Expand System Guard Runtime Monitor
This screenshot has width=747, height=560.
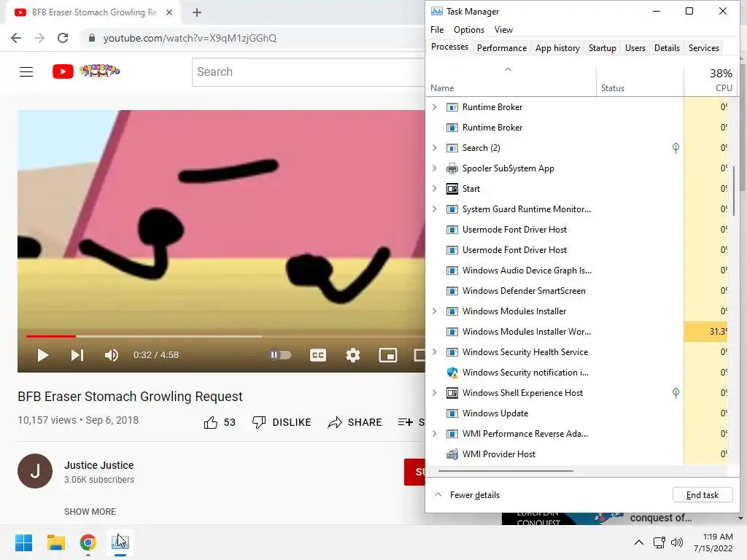click(x=435, y=209)
